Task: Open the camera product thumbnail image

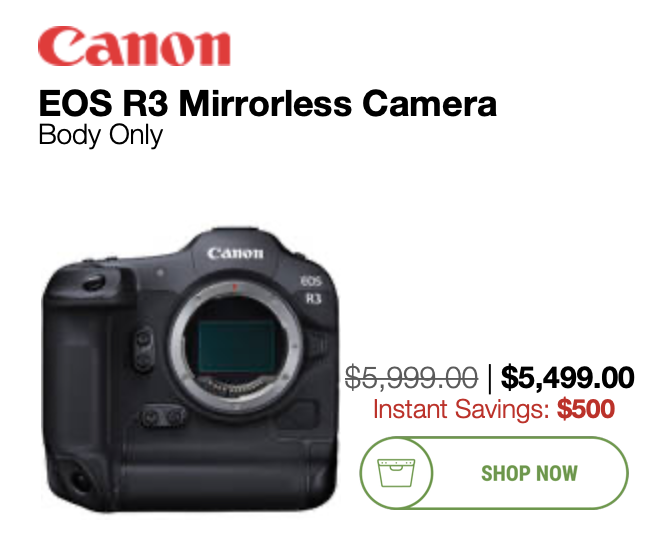Action: click(190, 369)
